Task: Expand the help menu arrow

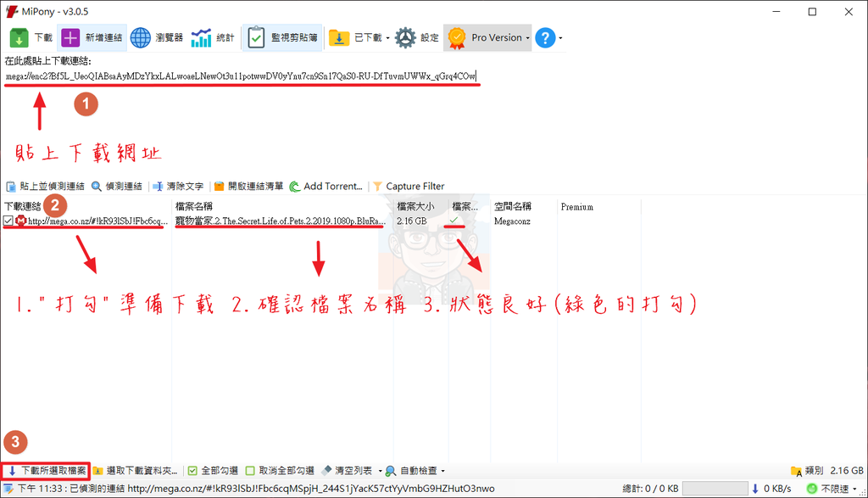Action: 561,38
